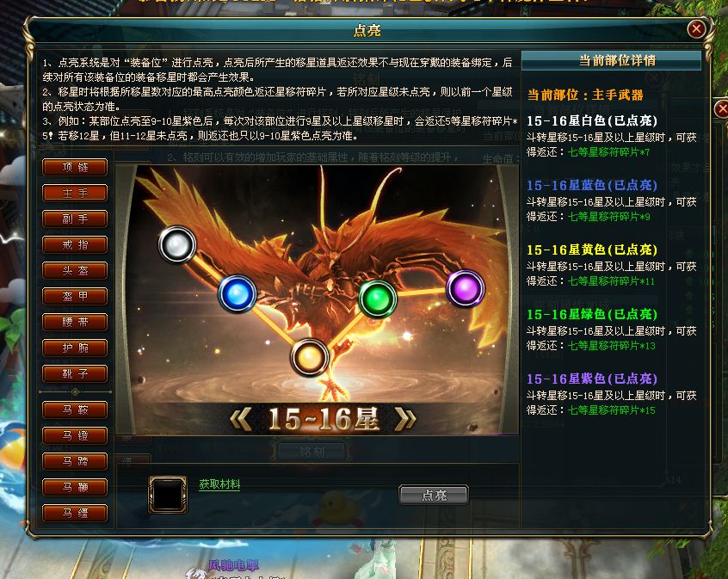The image size is (728, 579).
Task: Go to previous star level arrow
Action: click(241, 419)
